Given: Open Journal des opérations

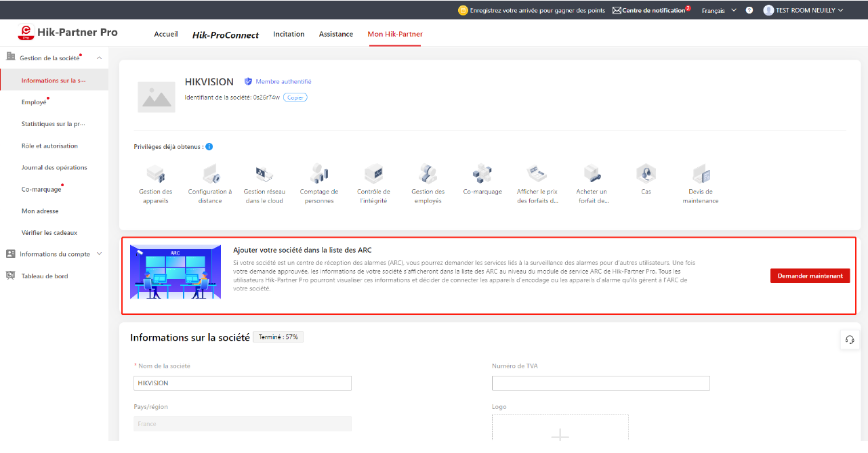Looking at the screenshot, I should coord(54,167).
